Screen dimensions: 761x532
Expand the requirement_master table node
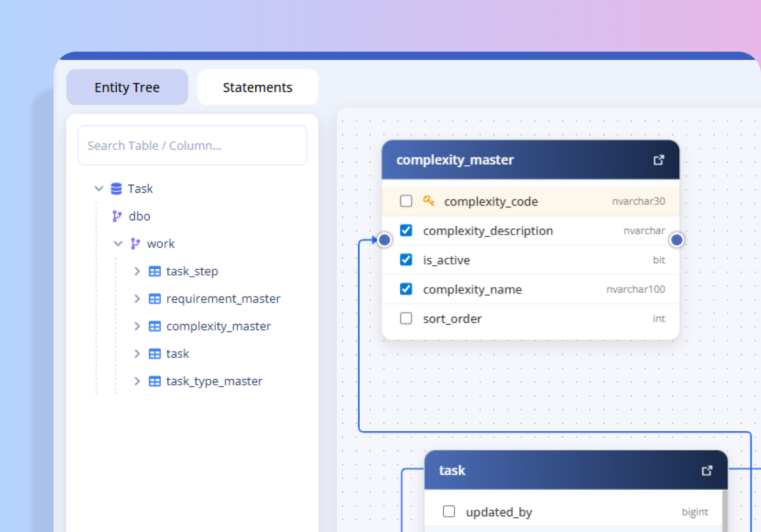(x=137, y=299)
